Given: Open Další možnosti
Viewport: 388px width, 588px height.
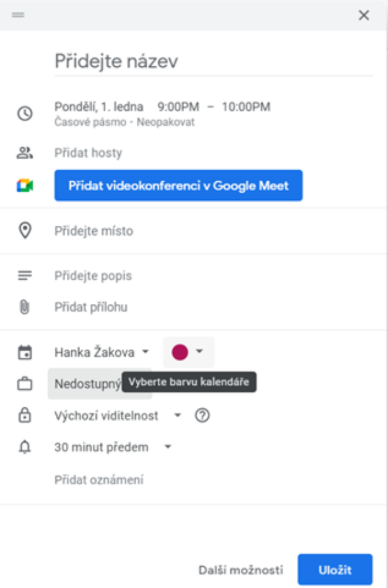Looking at the screenshot, I should (241, 570).
